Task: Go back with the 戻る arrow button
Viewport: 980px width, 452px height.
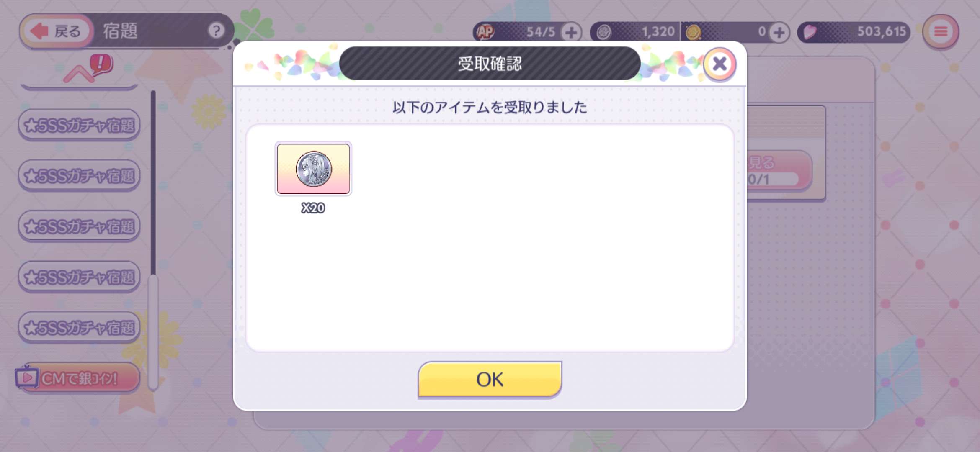Action: tap(57, 31)
